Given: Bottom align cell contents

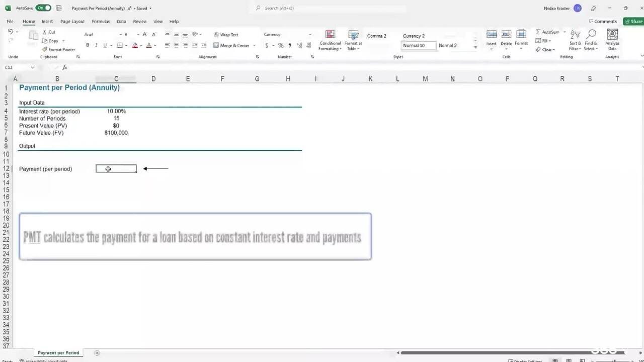Looking at the screenshot, I should pos(185,35).
